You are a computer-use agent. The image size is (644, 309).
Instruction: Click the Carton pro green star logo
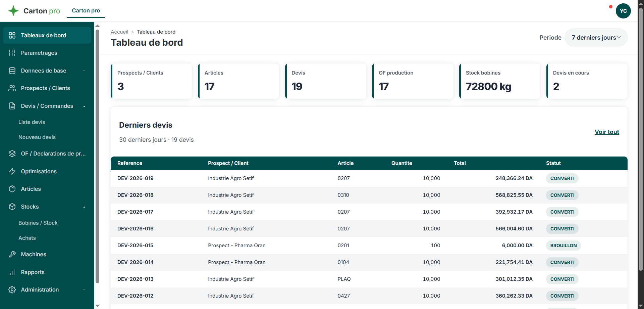[13, 11]
